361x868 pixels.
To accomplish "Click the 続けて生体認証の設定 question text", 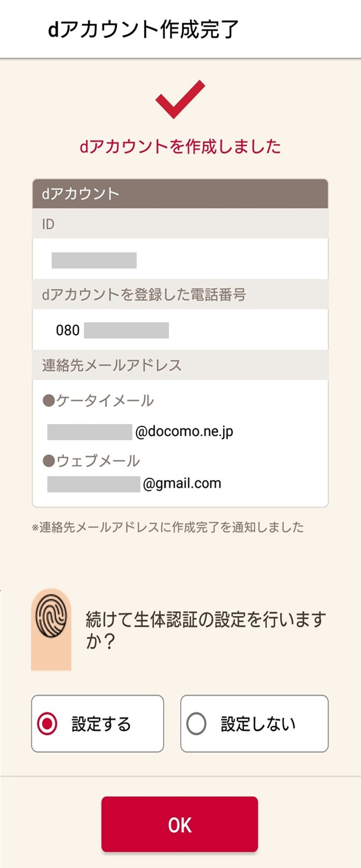I will click(x=206, y=630).
